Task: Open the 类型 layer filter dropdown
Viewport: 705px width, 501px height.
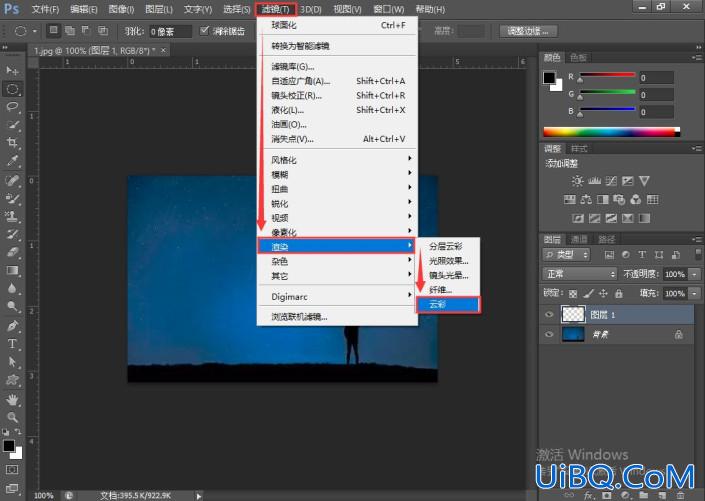Action: point(566,255)
